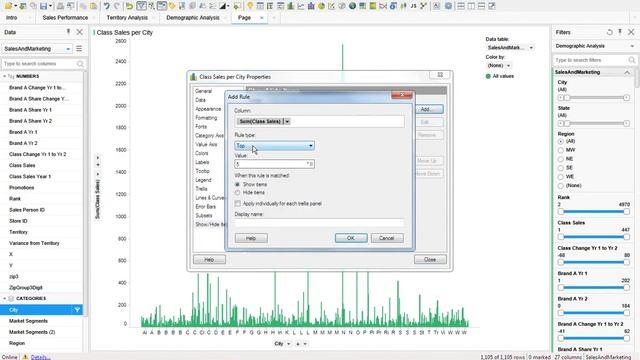Insert a Map Chart globe icon
This screenshot has width=640, height=360.
352,6
